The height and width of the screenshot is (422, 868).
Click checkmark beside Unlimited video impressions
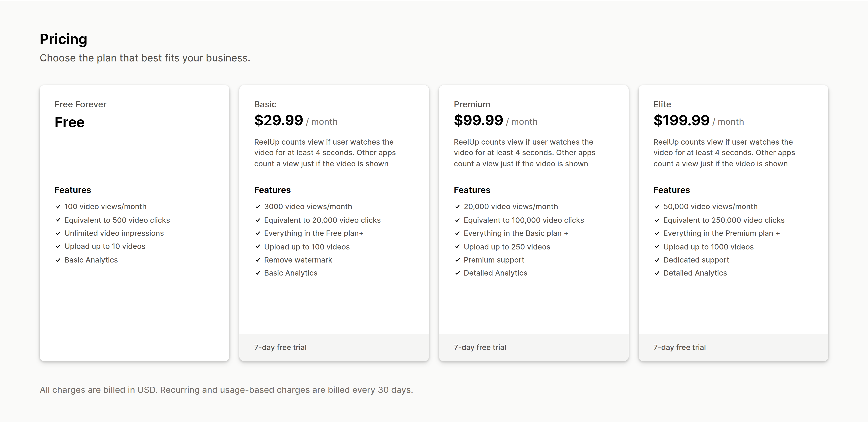pyautogui.click(x=58, y=233)
